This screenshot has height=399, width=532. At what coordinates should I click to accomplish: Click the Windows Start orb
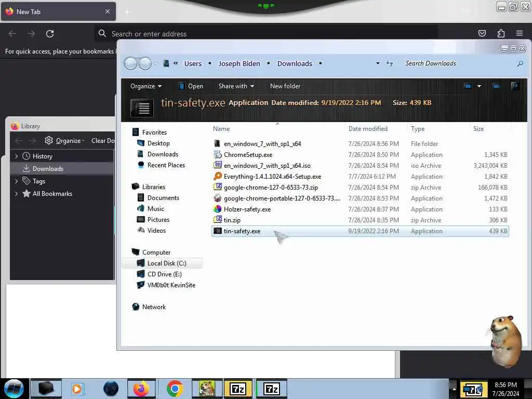tap(14, 389)
